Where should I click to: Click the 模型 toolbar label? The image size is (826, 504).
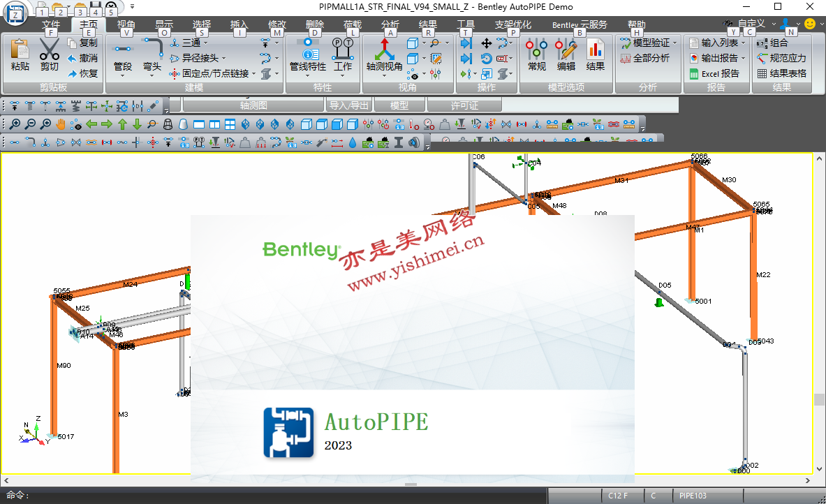pos(399,105)
